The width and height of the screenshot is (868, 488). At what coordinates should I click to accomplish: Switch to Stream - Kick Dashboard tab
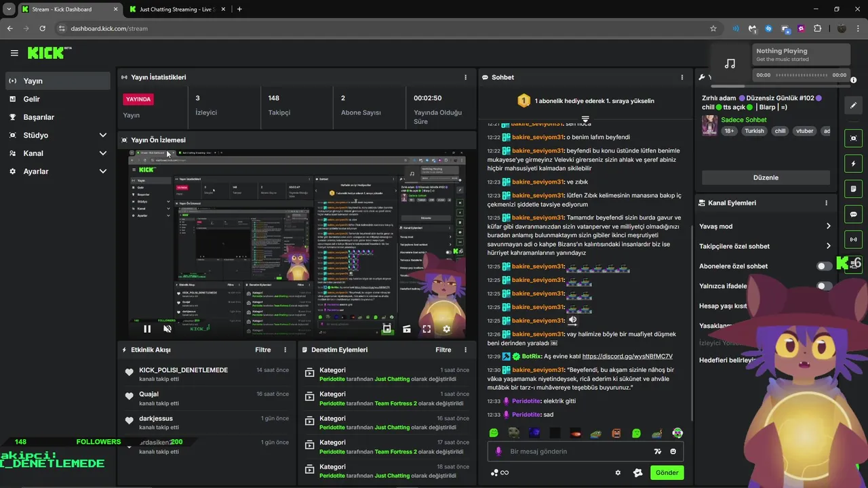click(x=68, y=9)
